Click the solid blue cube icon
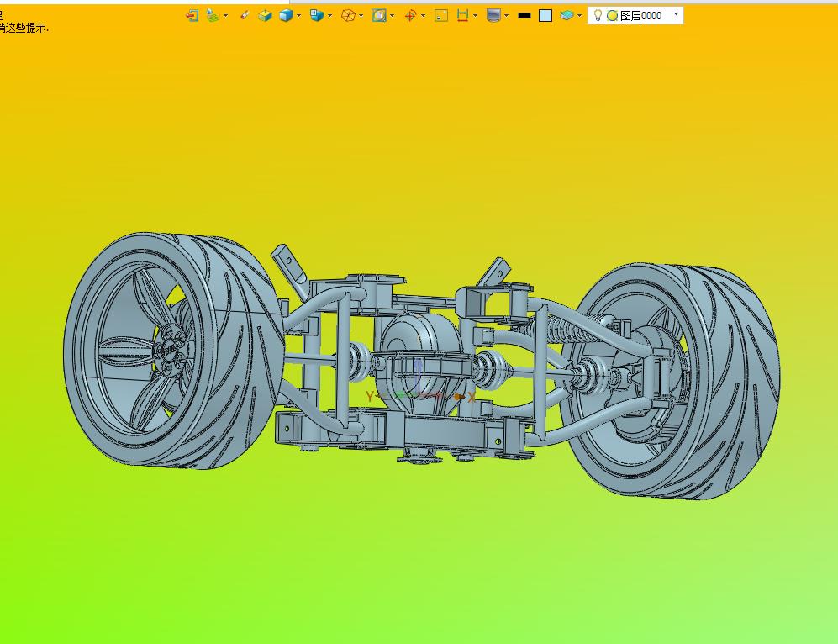The width and height of the screenshot is (838, 644). coord(286,15)
